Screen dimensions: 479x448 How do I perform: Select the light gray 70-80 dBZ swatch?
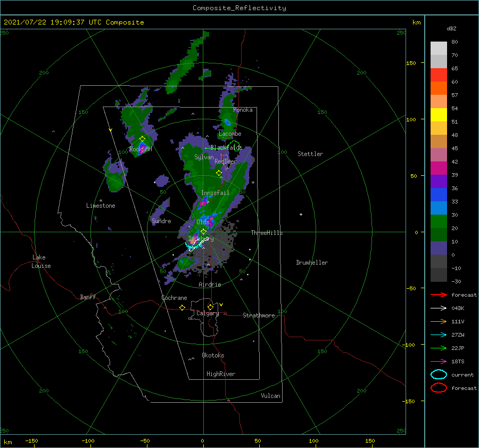coord(439,48)
